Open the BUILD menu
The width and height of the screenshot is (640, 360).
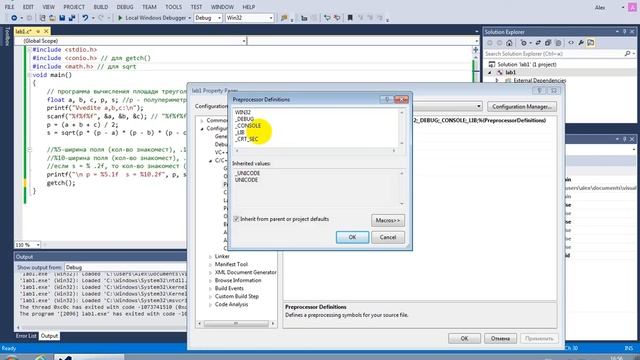click(x=101, y=7)
